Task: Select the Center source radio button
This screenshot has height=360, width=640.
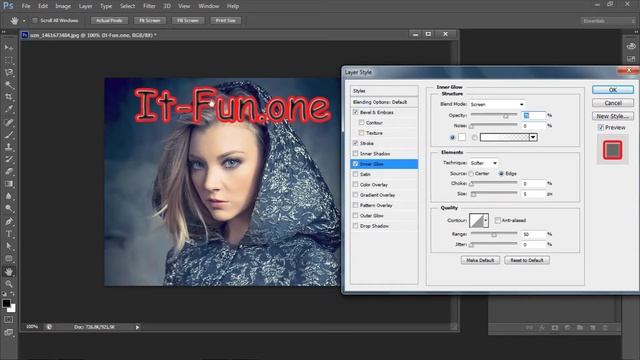Action: point(471,173)
